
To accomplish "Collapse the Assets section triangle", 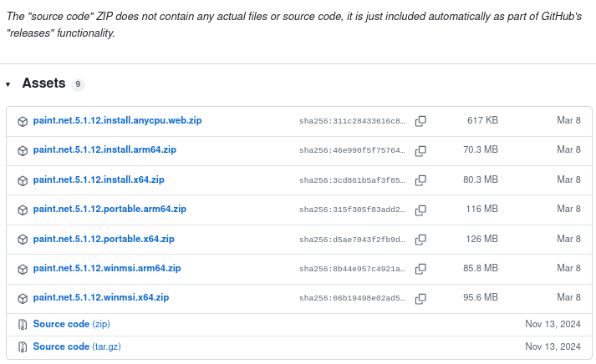I will coord(8,84).
